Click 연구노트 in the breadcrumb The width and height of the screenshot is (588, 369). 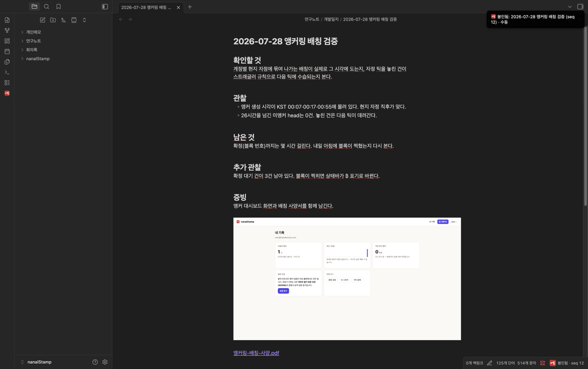[x=312, y=19]
